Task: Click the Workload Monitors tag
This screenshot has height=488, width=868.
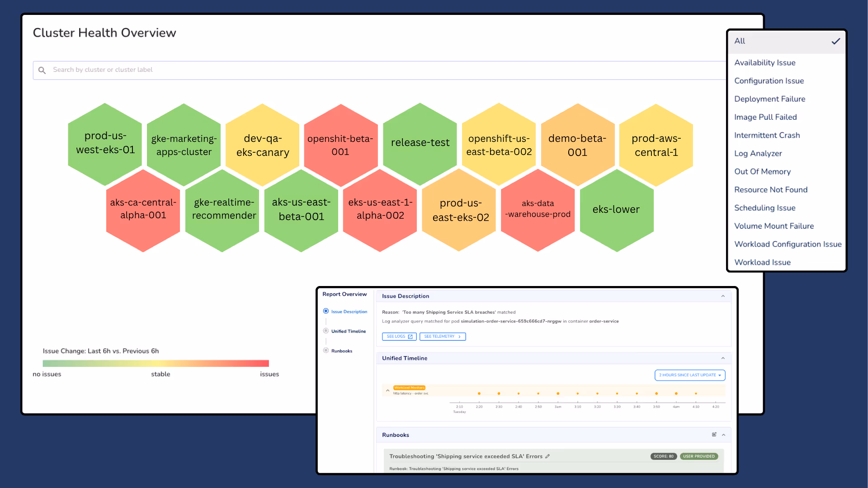Action: coord(409,388)
